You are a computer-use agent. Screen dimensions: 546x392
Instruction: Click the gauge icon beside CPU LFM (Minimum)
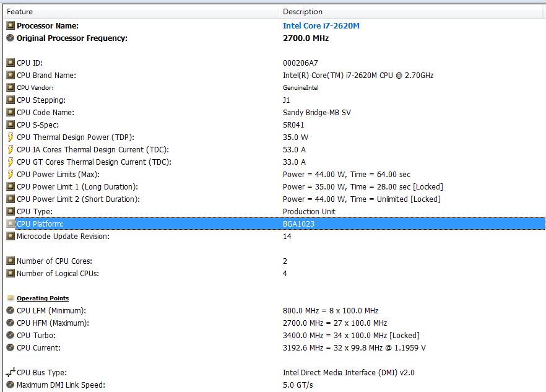(11, 310)
